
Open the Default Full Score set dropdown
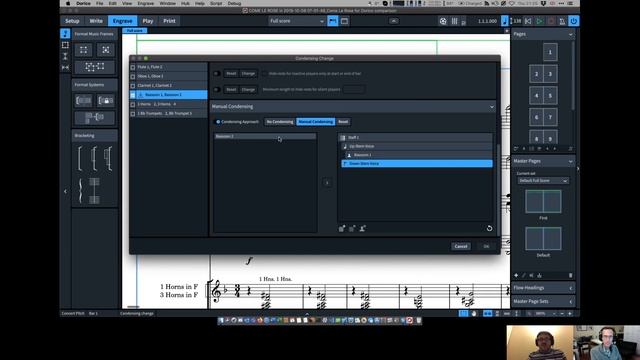point(543,181)
